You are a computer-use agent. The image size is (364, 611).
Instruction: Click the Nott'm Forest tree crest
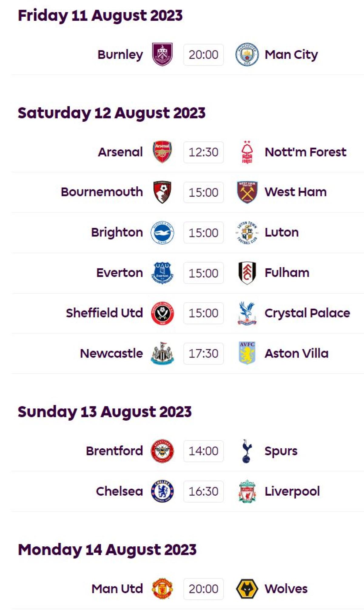click(247, 152)
